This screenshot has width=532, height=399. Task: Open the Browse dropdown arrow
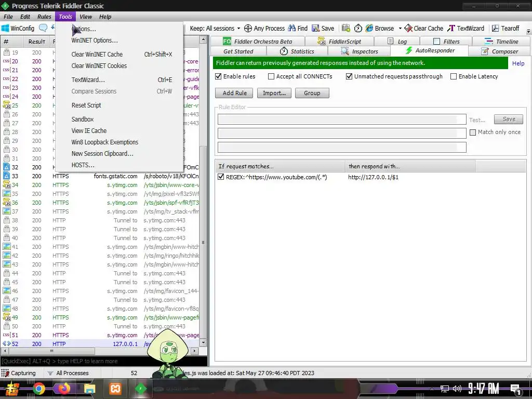pyautogui.click(x=400, y=28)
